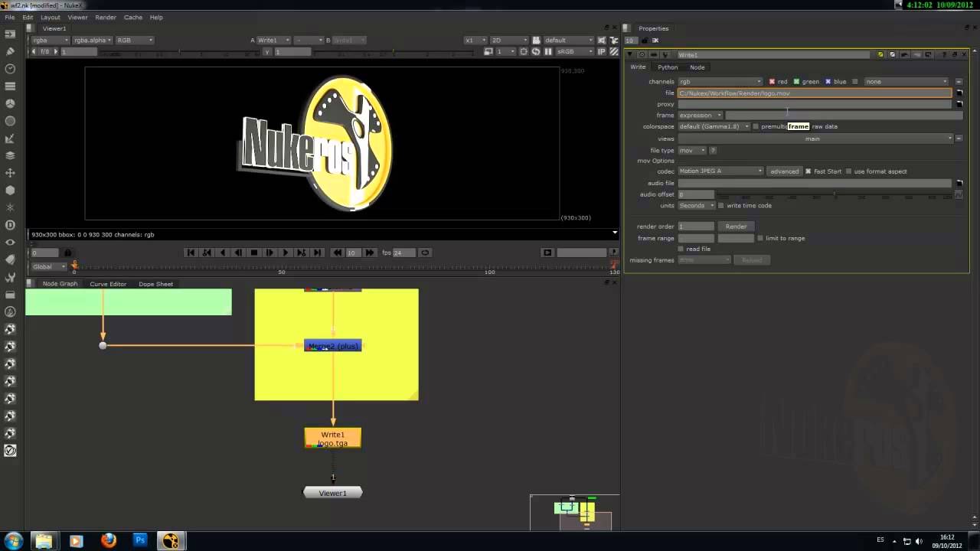Image resolution: width=980 pixels, height=551 pixels.
Task: Click the viewer pause icon
Action: click(548, 51)
